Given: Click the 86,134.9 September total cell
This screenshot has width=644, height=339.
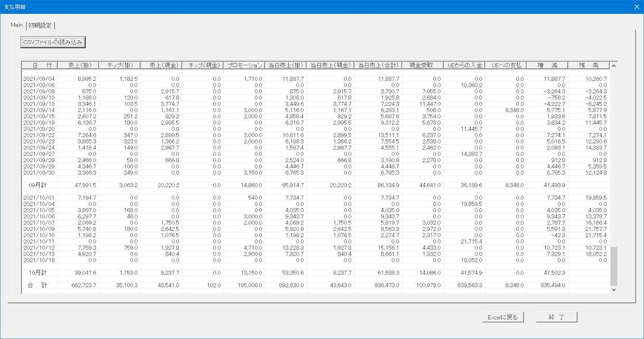Looking at the screenshot, I should pyautogui.click(x=389, y=185).
